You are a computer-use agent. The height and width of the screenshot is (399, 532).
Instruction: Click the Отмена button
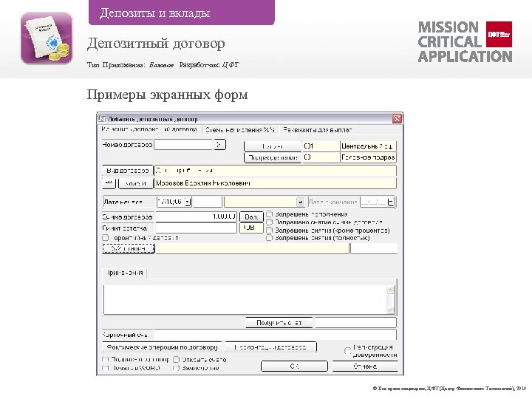[365, 366]
